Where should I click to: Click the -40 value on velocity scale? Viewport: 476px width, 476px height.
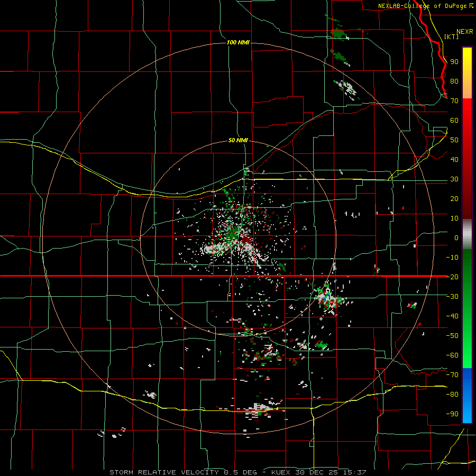pos(452,316)
